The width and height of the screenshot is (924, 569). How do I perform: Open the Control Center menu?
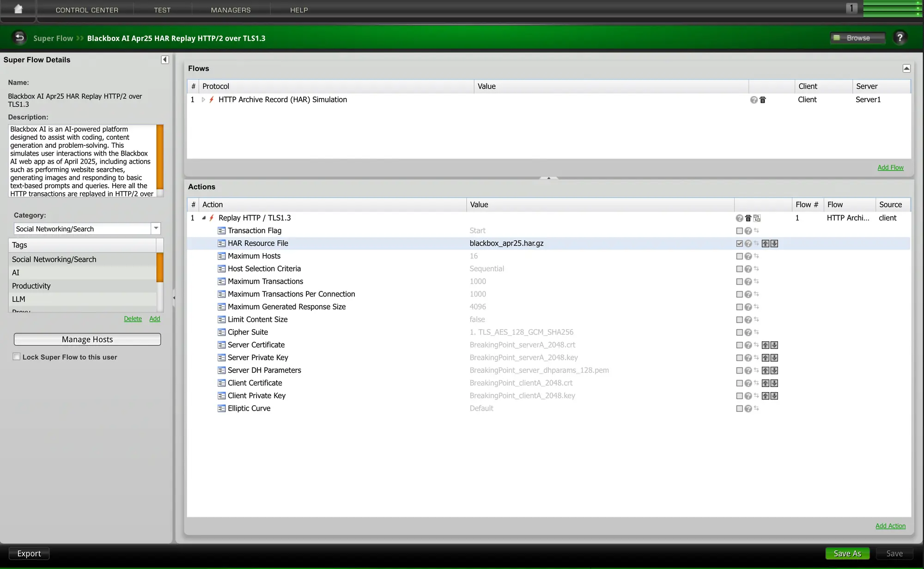[x=87, y=10]
